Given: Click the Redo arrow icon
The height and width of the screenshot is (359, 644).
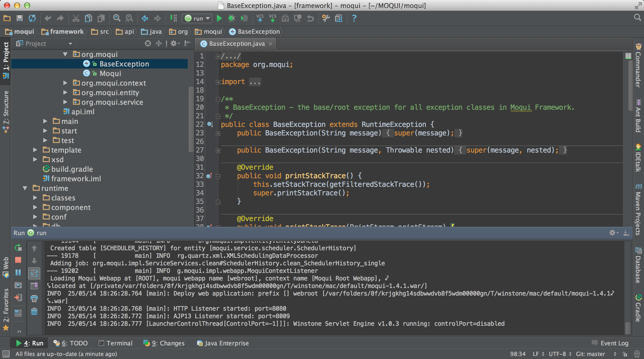Looking at the screenshot, I should [x=60, y=18].
